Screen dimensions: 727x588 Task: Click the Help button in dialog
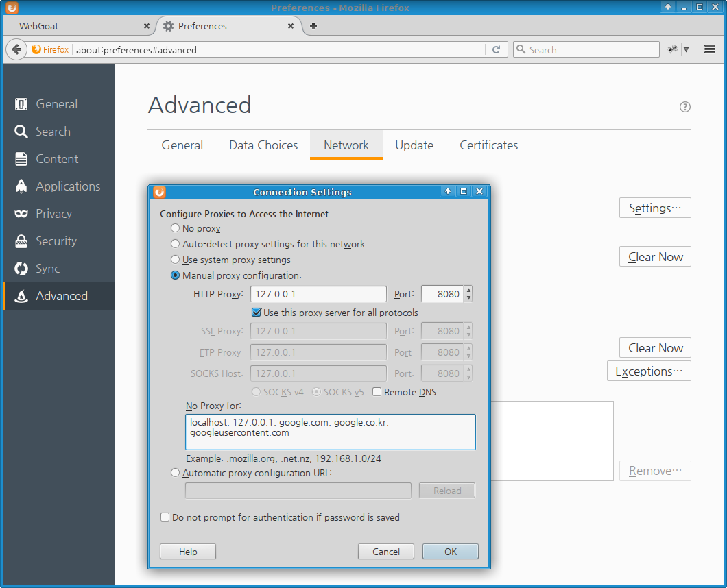point(188,552)
